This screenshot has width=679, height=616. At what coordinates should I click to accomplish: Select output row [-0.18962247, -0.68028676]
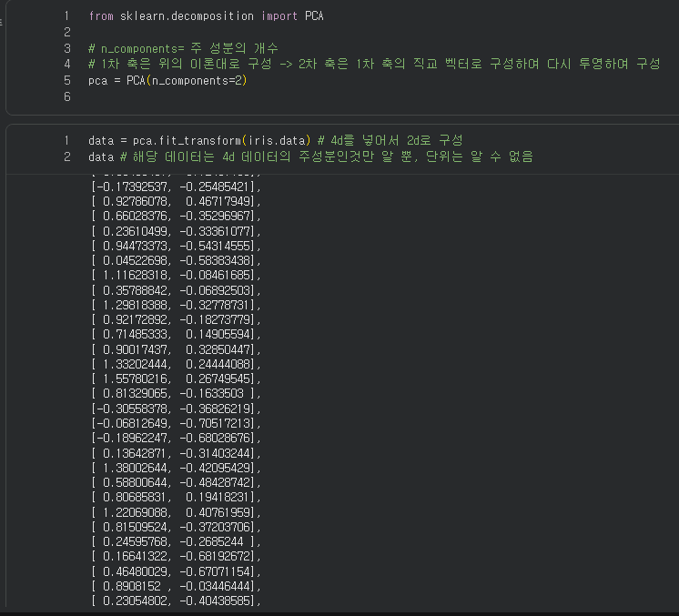tap(177, 438)
